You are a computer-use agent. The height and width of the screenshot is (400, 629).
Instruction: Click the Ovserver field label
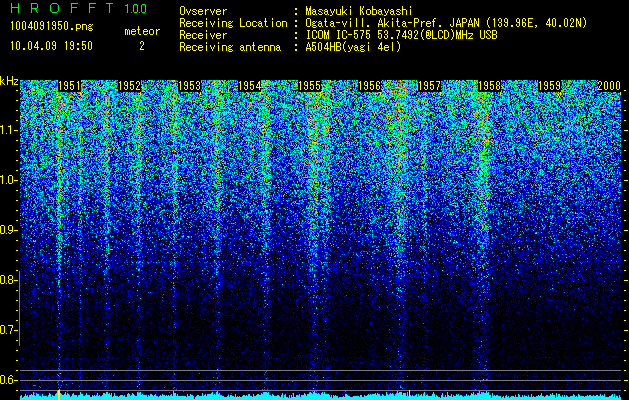click(x=203, y=11)
